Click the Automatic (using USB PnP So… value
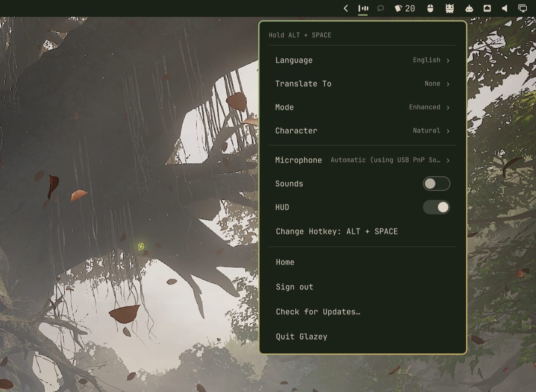 click(385, 160)
